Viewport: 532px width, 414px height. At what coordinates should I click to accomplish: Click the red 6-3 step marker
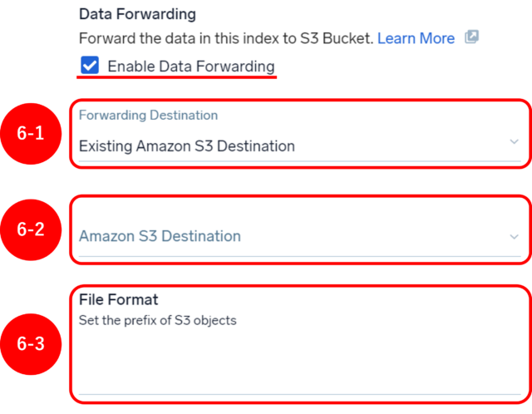coord(31,344)
